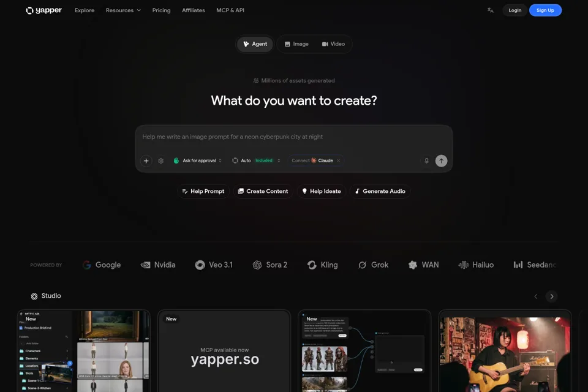Screen dimensions: 588x392
Task: Go to previous Studio carousel slide
Action: click(x=535, y=296)
